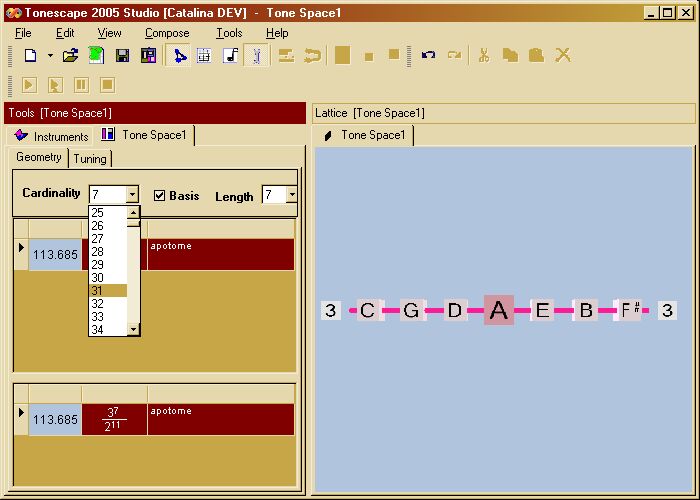Click the Undo arrow icon
Image resolution: width=700 pixels, height=500 pixels.
point(428,55)
